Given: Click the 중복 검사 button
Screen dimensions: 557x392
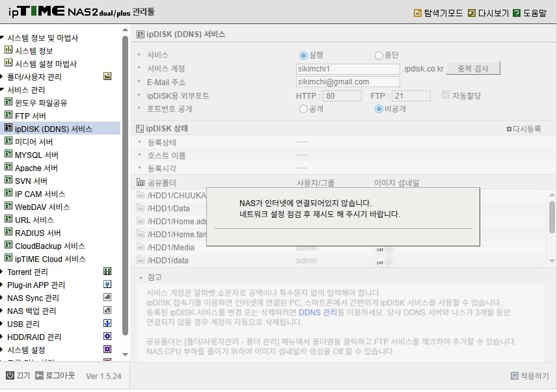Looking at the screenshot, I should tap(473, 68).
